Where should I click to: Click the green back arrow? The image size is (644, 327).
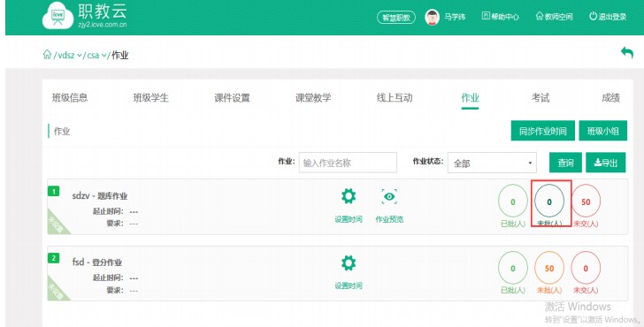(x=626, y=52)
